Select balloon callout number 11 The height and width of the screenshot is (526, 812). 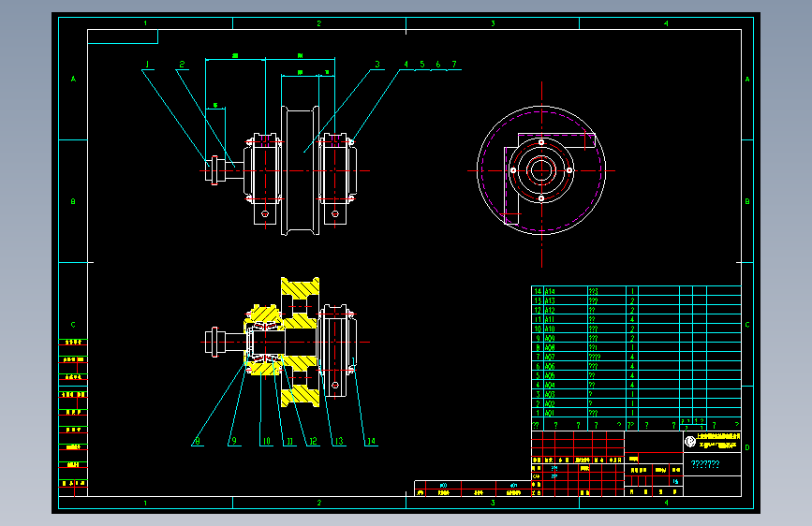pos(289,441)
